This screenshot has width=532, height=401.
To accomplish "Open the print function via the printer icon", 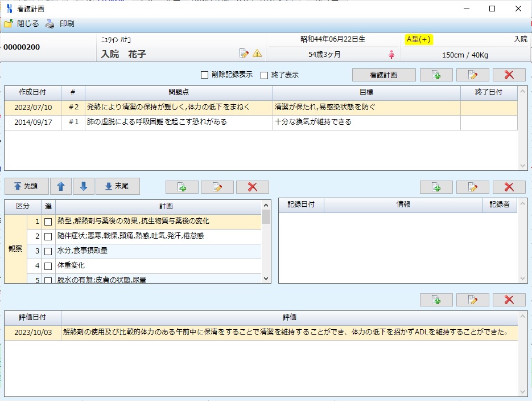I will [x=50, y=23].
